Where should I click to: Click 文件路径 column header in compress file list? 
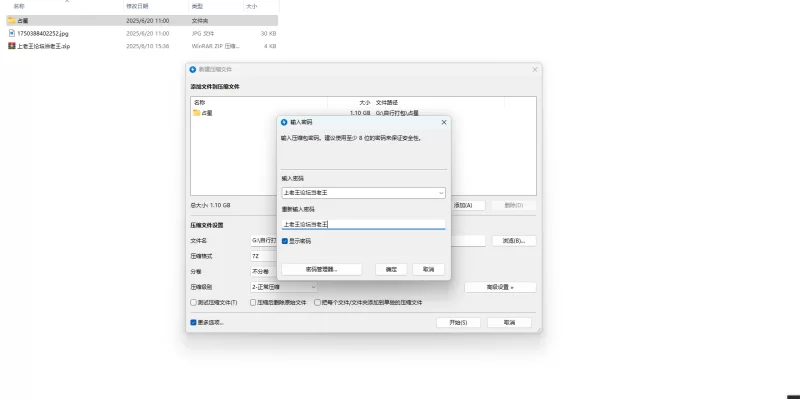[387, 103]
